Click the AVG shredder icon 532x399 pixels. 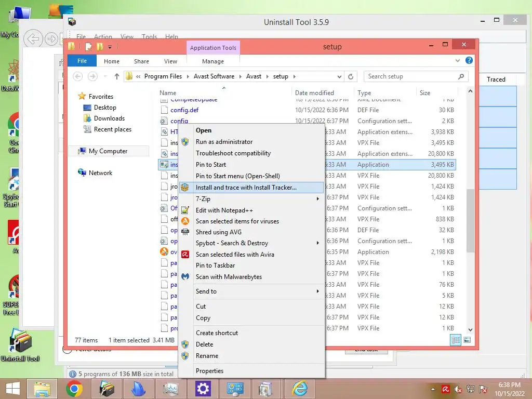click(185, 232)
